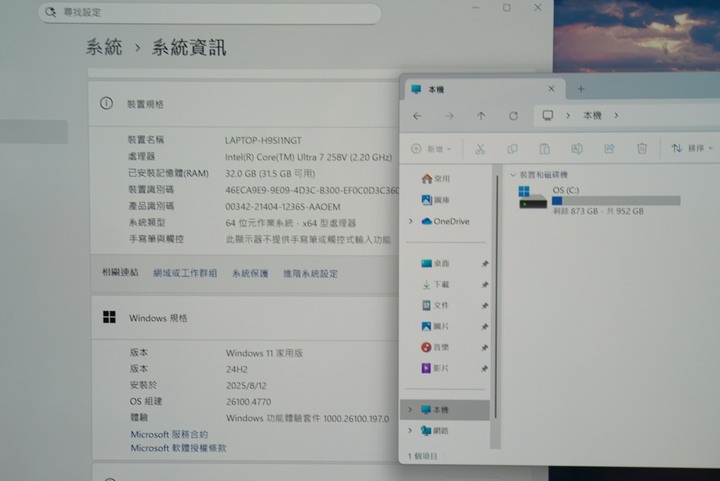Screen dimensions: 720x481
Task: Click the Rename icon in toolbar
Action: click(577, 148)
